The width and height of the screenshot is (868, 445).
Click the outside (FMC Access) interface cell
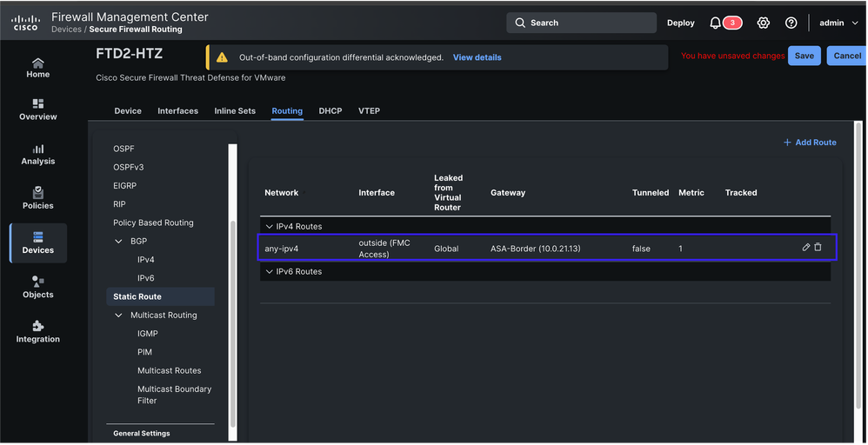coord(384,249)
